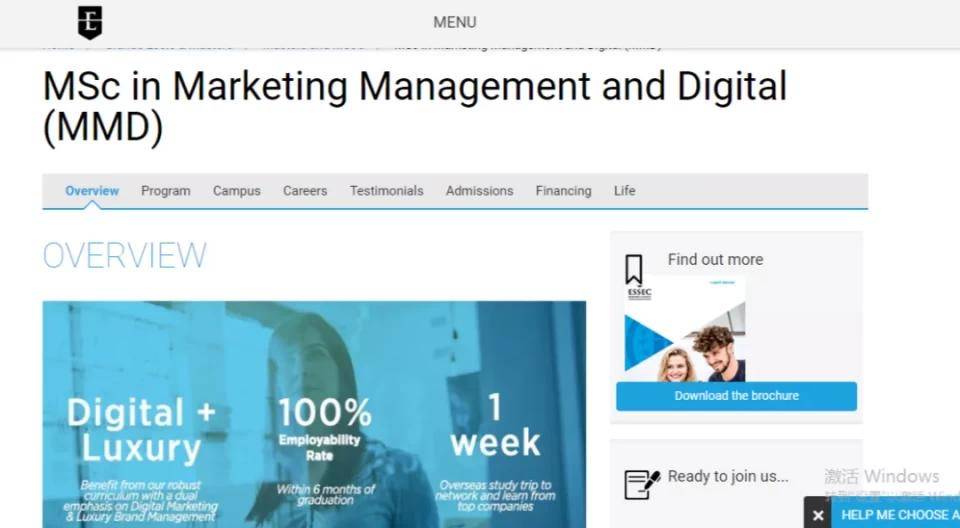This screenshot has height=528, width=960.
Task: Open the Careers tab
Action: click(305, 190)
